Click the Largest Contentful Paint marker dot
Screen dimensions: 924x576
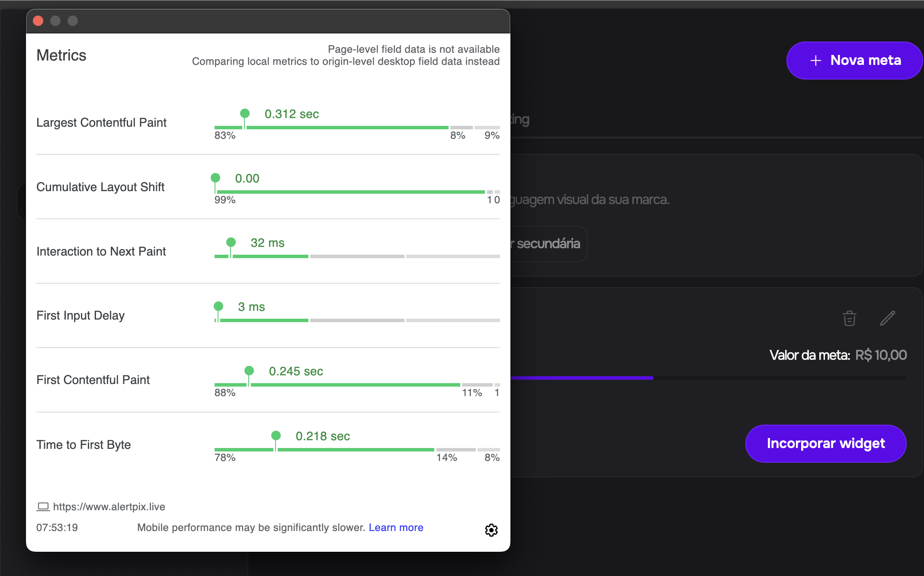click(245, 114)
